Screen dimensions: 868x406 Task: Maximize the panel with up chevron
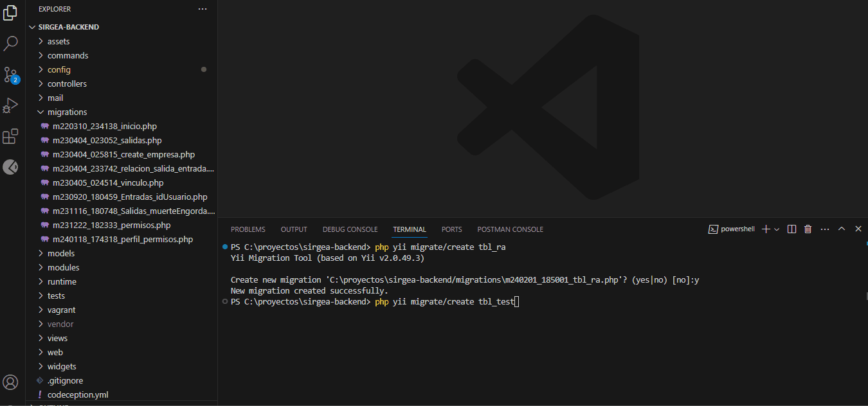click(x=842, y=229)
